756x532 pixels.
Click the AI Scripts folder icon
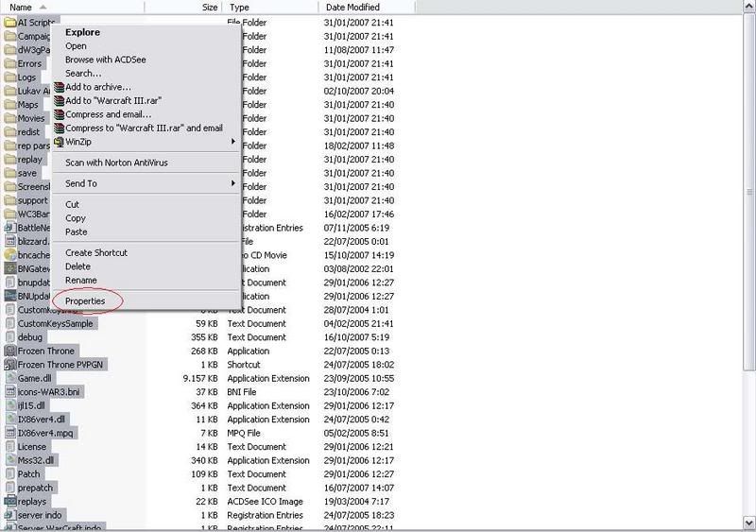pos(10,22)
